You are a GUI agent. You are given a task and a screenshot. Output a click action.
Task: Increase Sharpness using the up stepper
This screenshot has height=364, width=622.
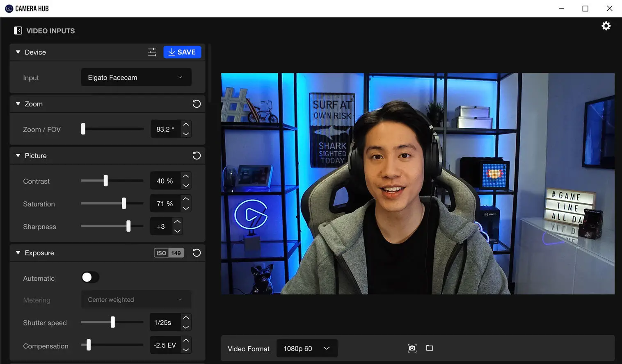[x=177, y=222]
